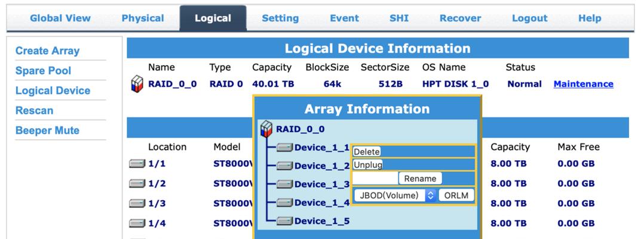Select Logical Device in the sidebar
Image resolution: width=644 pixels, height=239 pixels.
point(53,90)
